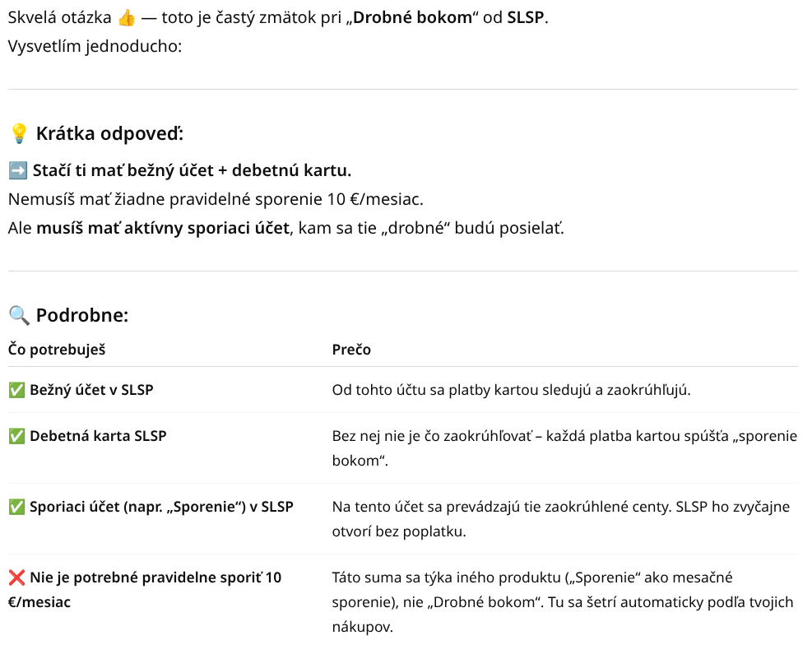Click the bold SLSP text in the first line
Screen dimensions: 812x654
click(525, 17)
